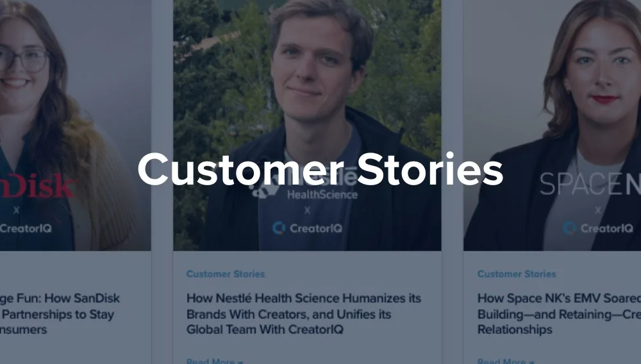Open the Nestlé Health Science story title
This screenshot has width=641, height=364.
304,314
